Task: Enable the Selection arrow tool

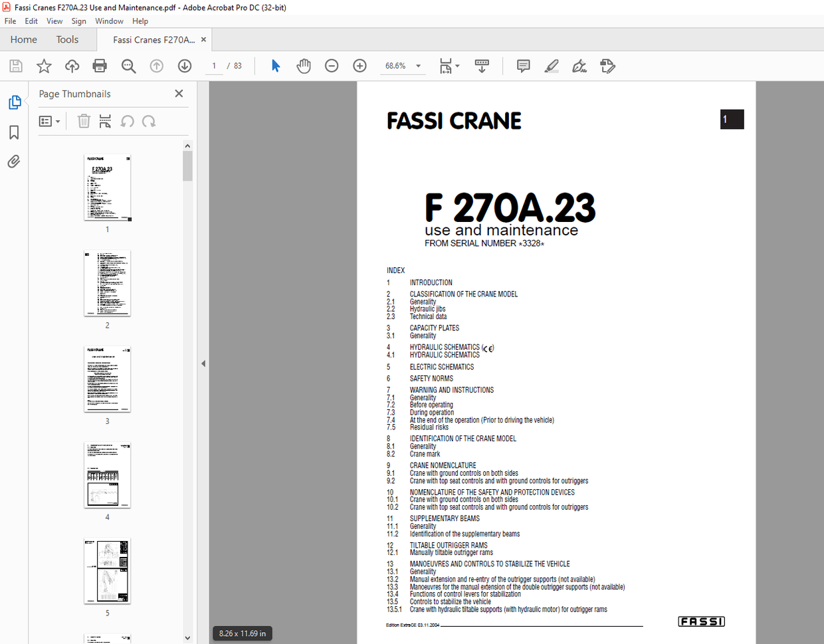Action: click(x=275, y=66)
